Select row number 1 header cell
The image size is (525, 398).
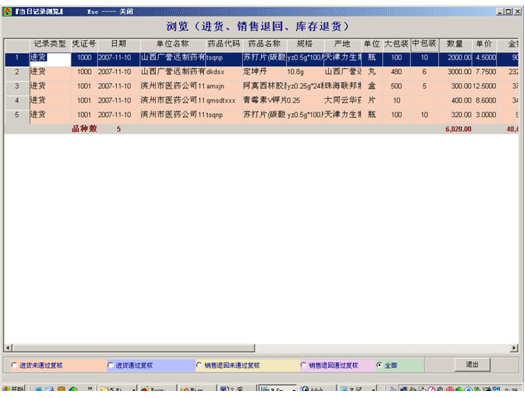(17, 58)
